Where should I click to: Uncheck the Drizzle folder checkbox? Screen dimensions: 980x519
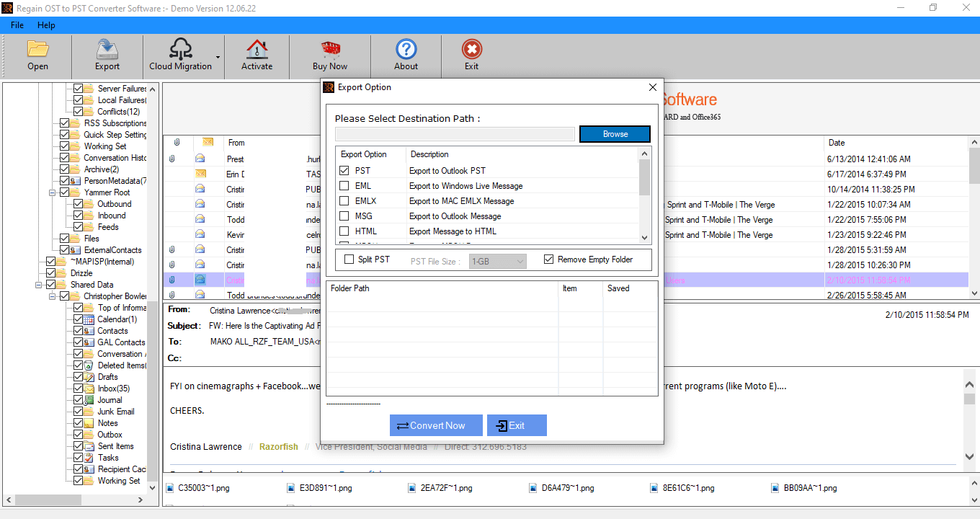[x=51, y=273]
